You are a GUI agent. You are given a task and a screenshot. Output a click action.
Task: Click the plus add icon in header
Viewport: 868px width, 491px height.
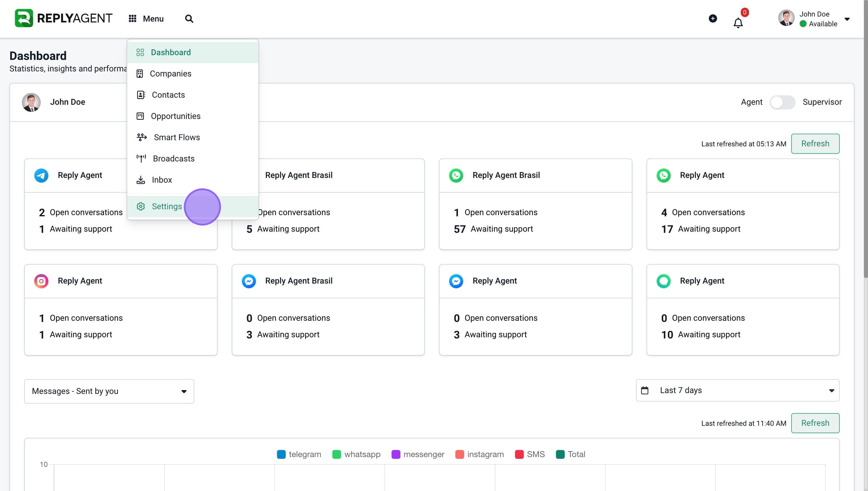(712, 18)
